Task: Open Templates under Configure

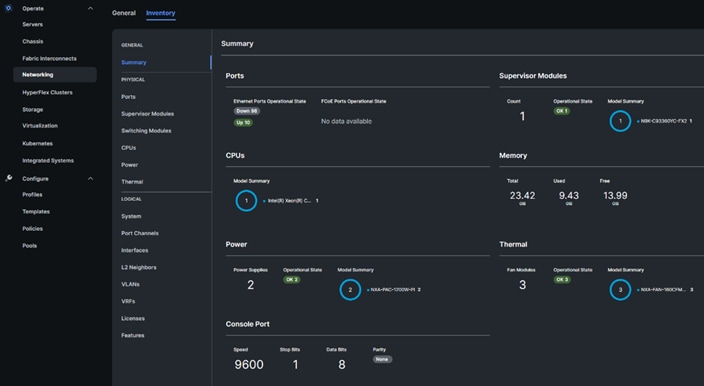Action: (36, 211)
